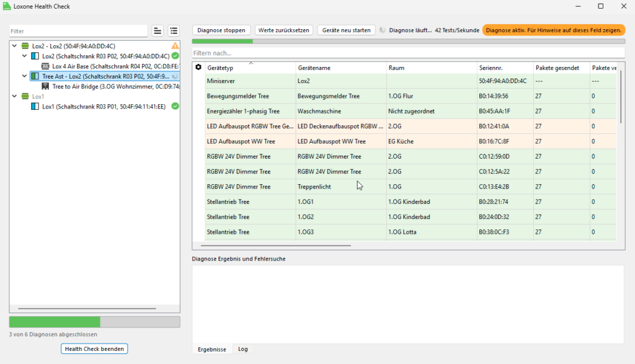Focus the Filtern nach search field

pyautogui.click(x=409, y=53)
